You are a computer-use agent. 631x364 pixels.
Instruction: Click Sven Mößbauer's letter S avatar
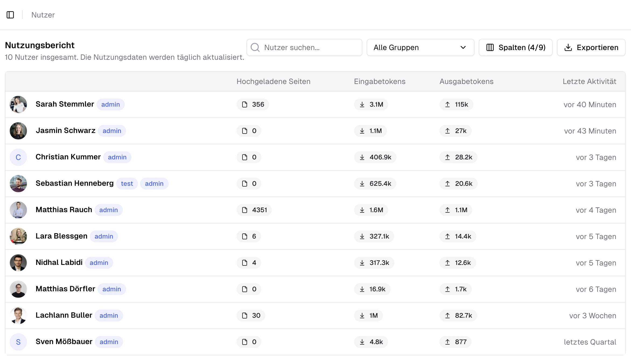[x=18, y=342]
